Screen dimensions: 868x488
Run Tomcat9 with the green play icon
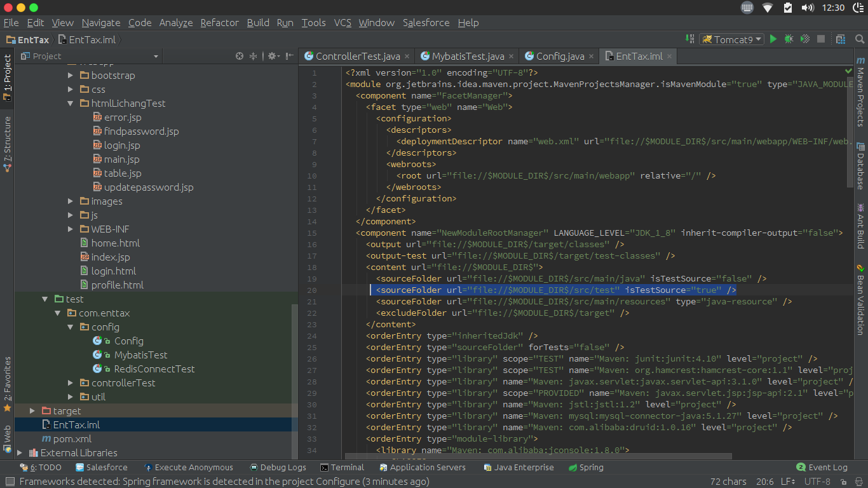(x=773, y=39)
